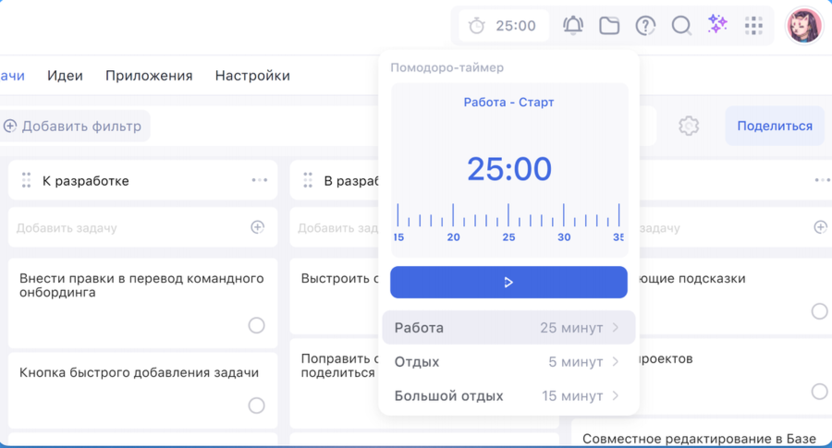
Task: Open Работа 25 минут duration setting
Action: coord(508,328)
